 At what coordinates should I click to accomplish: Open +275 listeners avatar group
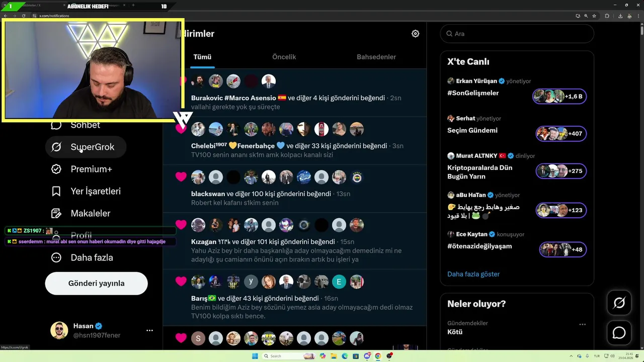[x=561, y=171]
